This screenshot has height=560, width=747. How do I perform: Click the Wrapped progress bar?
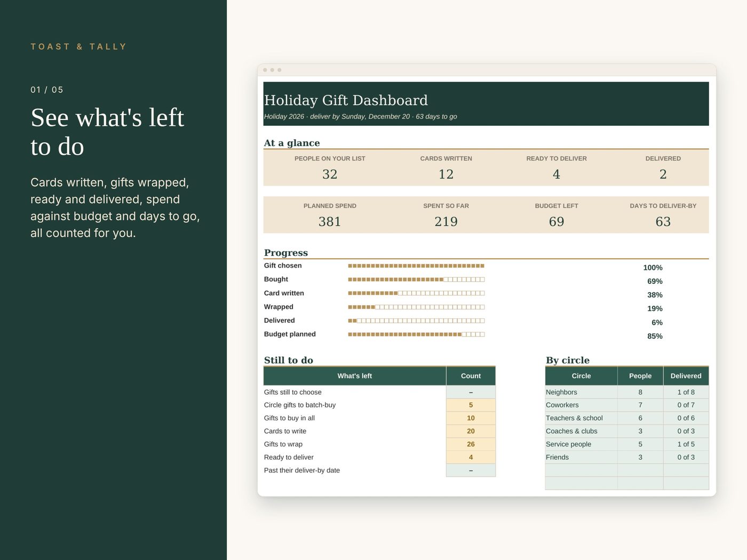pyautogui.click(x=416, y=307)
